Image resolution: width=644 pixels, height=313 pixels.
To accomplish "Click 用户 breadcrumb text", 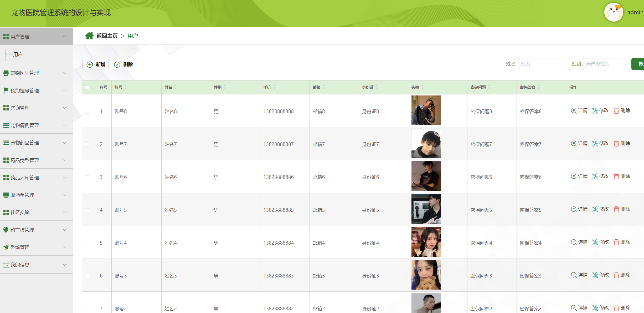I will [x=133, y=36].
